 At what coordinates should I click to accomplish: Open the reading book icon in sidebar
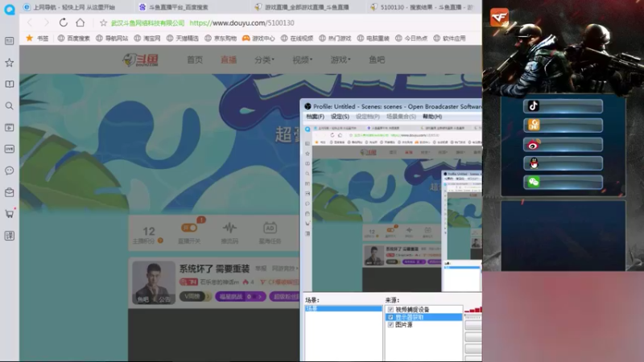pyautogui.click(x=9, y=84)
